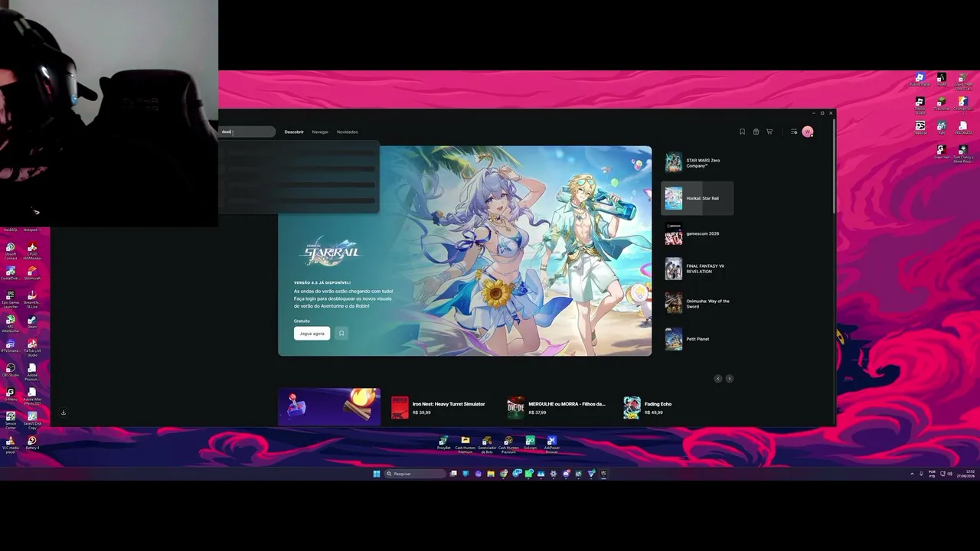
Task: Open the gift icon in store header
Action: click(x=756, y=132)
